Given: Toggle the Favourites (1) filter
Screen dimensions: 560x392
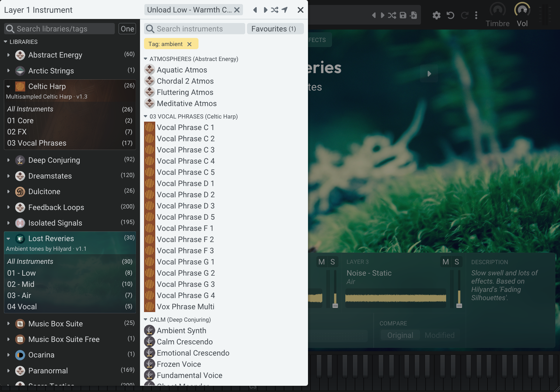Looking at the screenshot, I should 275,29.
